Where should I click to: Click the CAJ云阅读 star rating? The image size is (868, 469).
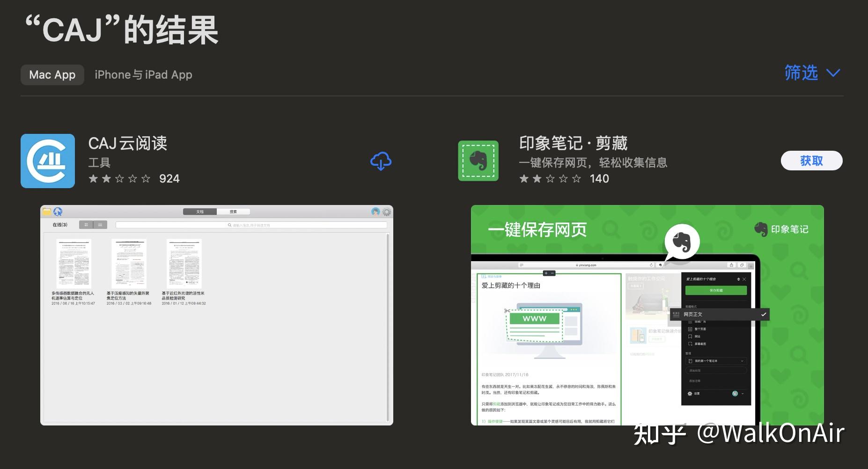(x=119, y=179)
